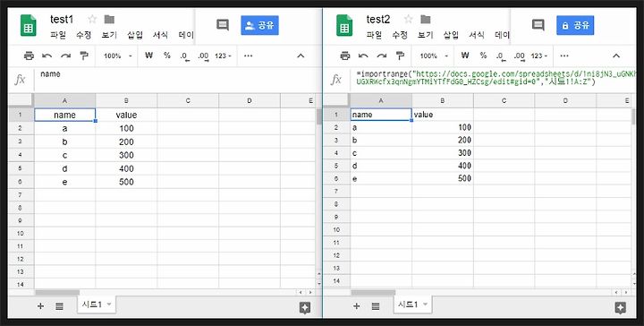The width and height of the screenshot is (644, 326).
Task: Click the blue 공유 button in test2
Action: coord(575,25)
